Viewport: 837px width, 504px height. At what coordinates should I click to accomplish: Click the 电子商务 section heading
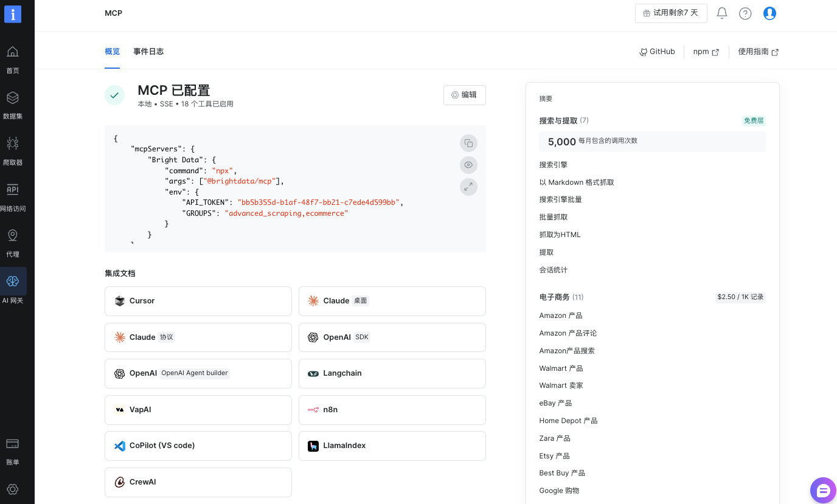point(554,297)
